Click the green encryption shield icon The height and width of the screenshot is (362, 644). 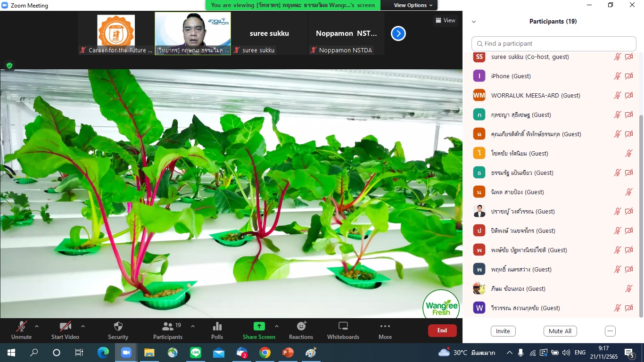[9, 66]
